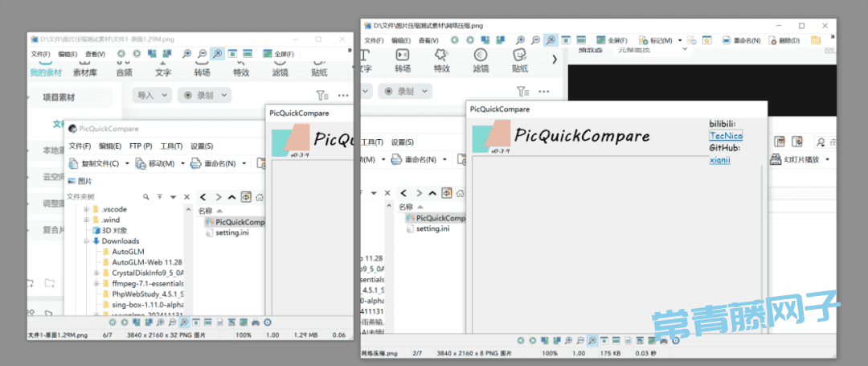The height and width of the screenshot is (366, 868).
Task: Click setting.ini file in left viewer image
Action: coord(227,232)
